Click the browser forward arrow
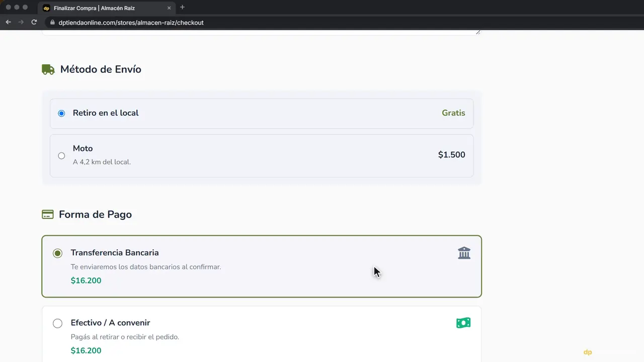Image resolution: width=644 pixels, height=362 pixels. (x=21, y=22)
